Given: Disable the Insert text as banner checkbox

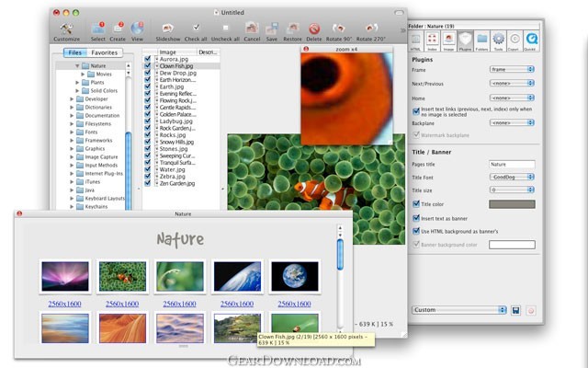Looking at the screenshot, I should pyautogui.click(x=417, y=217).
